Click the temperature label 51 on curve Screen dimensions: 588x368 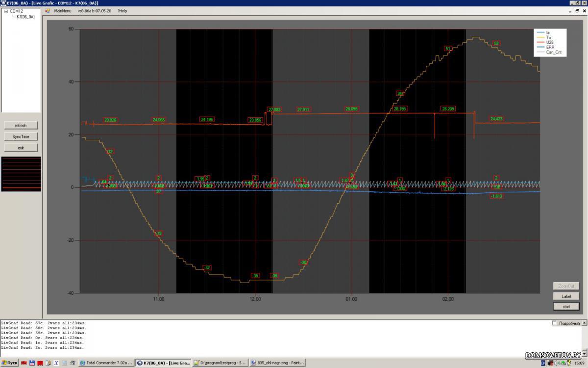tap(448, 49)
